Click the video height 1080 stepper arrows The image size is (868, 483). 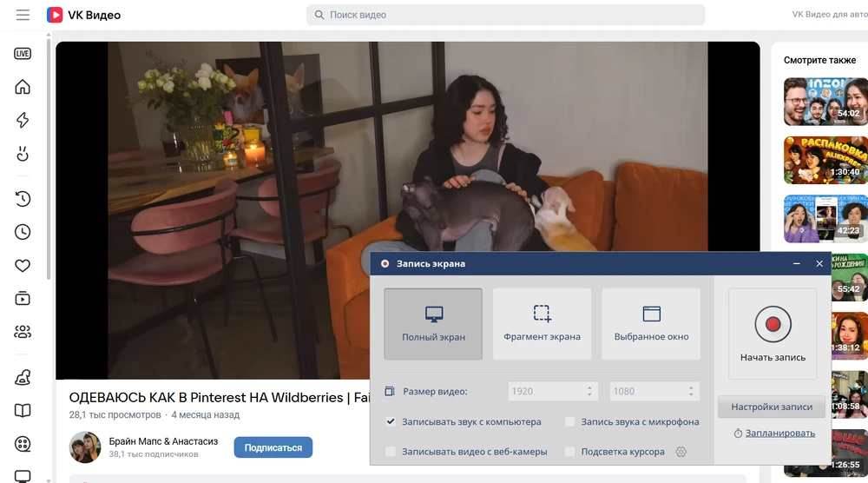(x=691, y=392)
